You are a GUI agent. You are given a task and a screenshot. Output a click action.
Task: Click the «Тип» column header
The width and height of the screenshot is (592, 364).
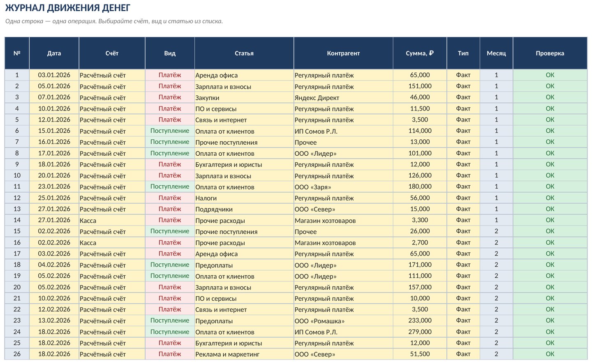click(463, 53)
